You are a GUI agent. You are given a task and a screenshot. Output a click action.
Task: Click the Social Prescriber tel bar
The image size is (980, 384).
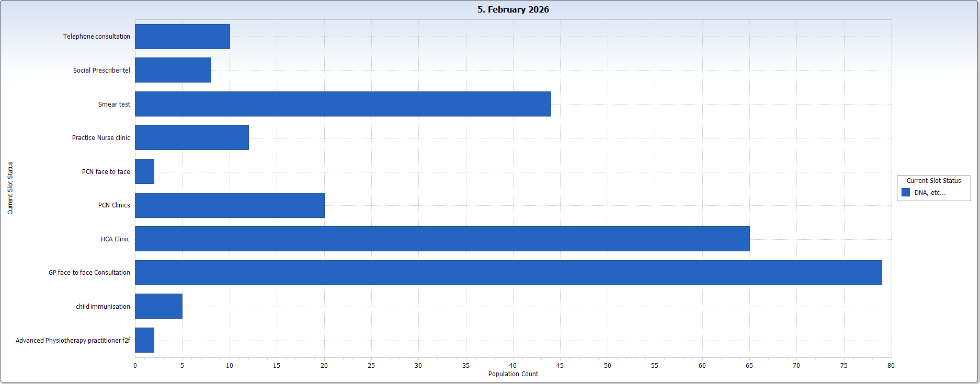pos(173,70)
